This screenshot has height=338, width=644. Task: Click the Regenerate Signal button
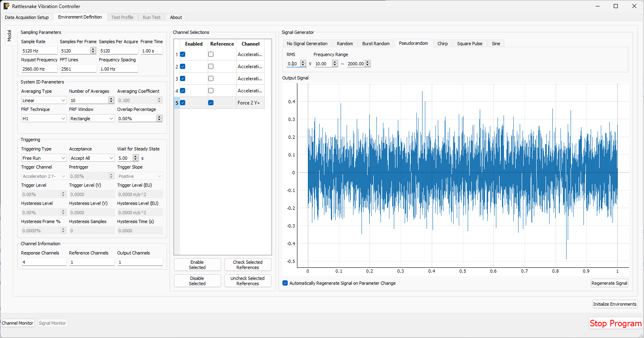[x=609, y=283]
